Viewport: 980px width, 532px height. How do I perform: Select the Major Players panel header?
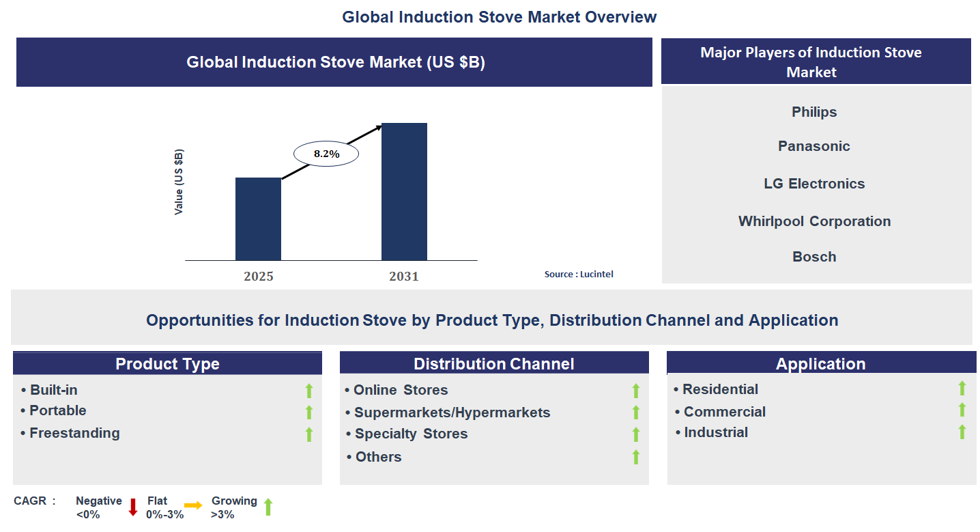click(x=816, y=61)
